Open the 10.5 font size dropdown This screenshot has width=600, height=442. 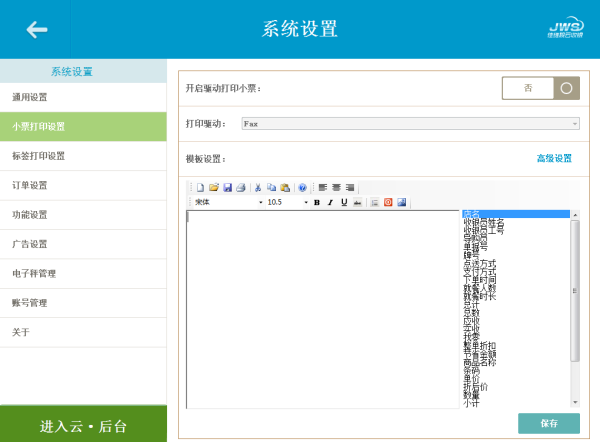pyautogui.click(x=285, y=202)
